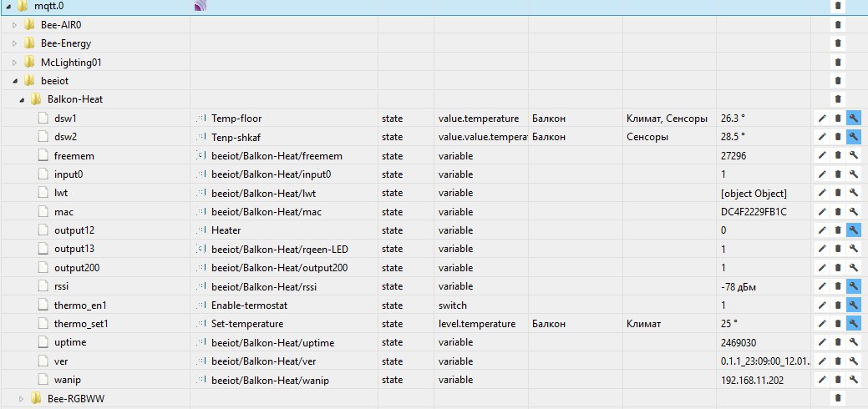Screen dimensions: 868x409
Task: Click the switch role of thermo_en1
Action: (452, 305)
